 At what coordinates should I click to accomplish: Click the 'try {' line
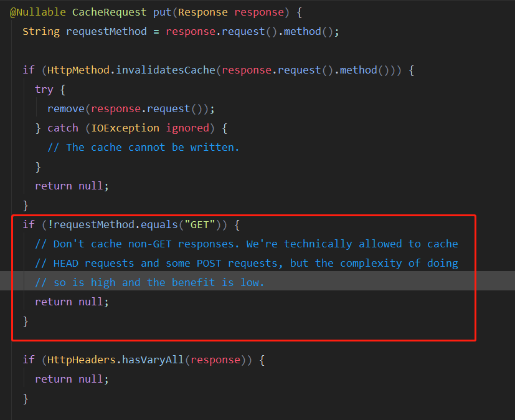[x=50, y=90]
